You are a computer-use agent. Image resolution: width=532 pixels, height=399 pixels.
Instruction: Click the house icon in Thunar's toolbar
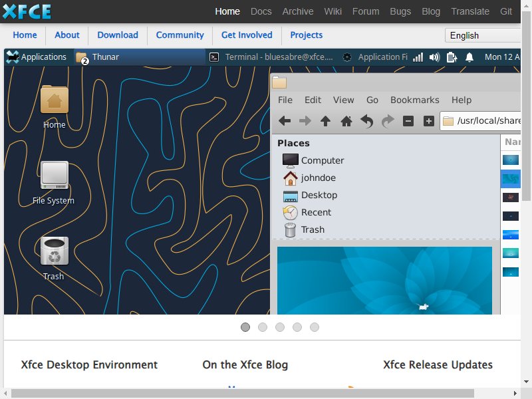tap(346, 121)
